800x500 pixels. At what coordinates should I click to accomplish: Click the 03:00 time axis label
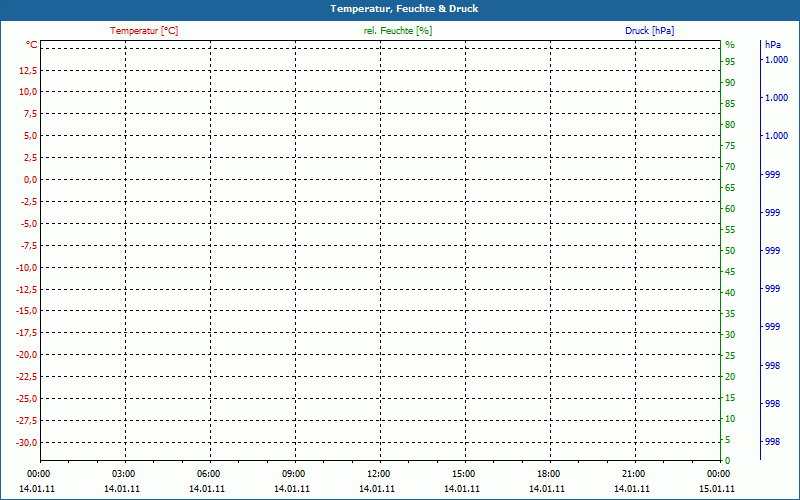[x=123, y=474]
